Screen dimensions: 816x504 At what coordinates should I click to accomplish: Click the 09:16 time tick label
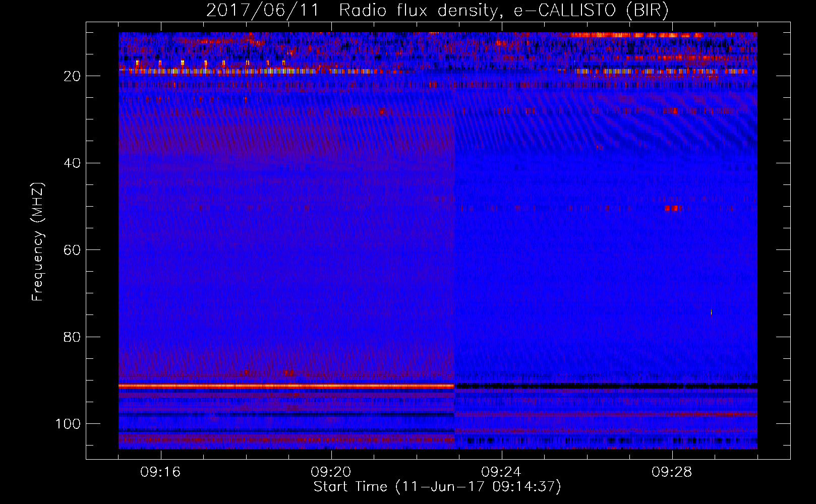click(160, 472)
